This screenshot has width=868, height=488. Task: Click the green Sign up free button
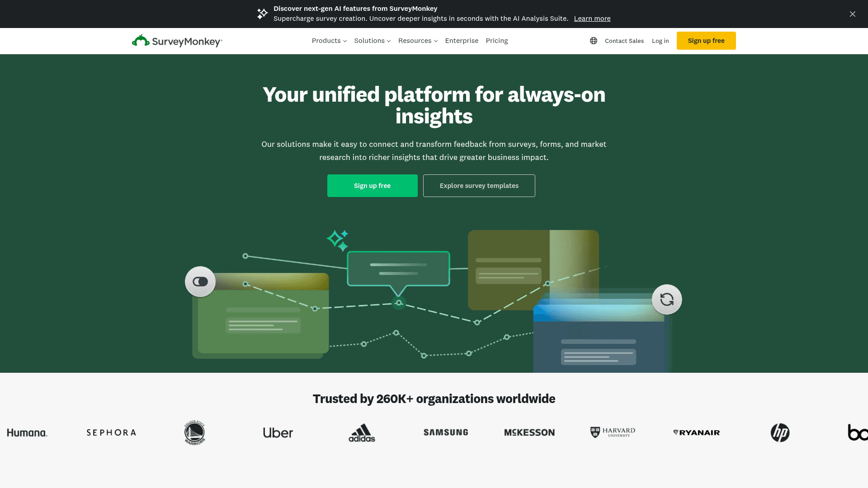(x=373, y=186)
